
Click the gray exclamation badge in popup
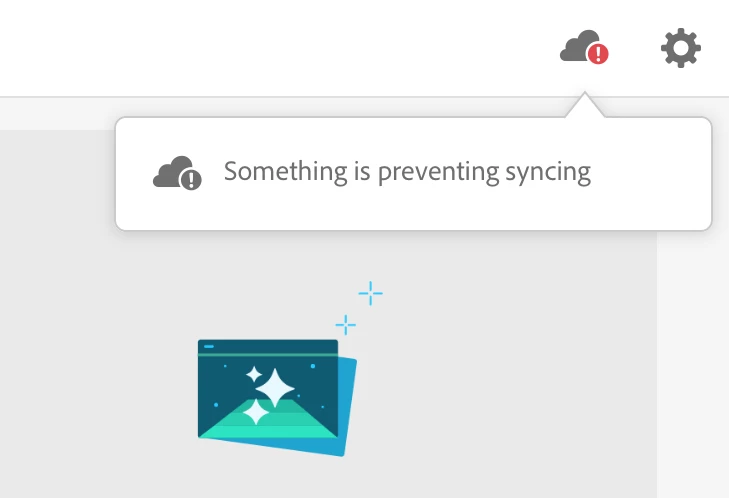(191, 179)
